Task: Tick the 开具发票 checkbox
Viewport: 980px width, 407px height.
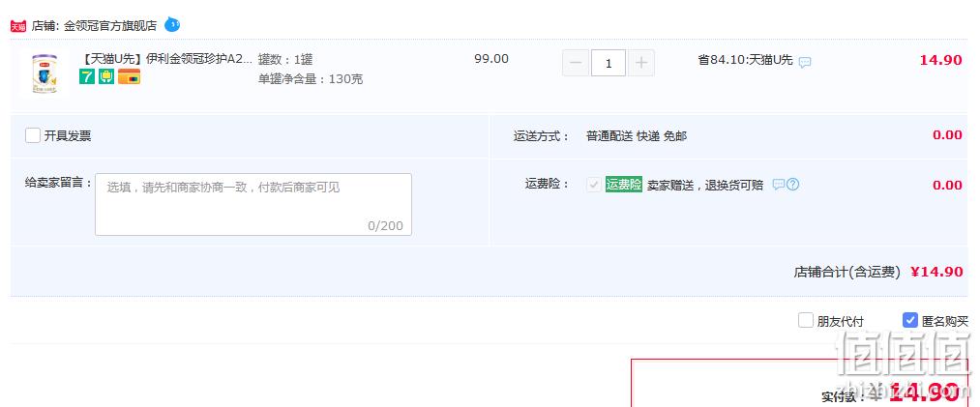Action: point(33,135)
